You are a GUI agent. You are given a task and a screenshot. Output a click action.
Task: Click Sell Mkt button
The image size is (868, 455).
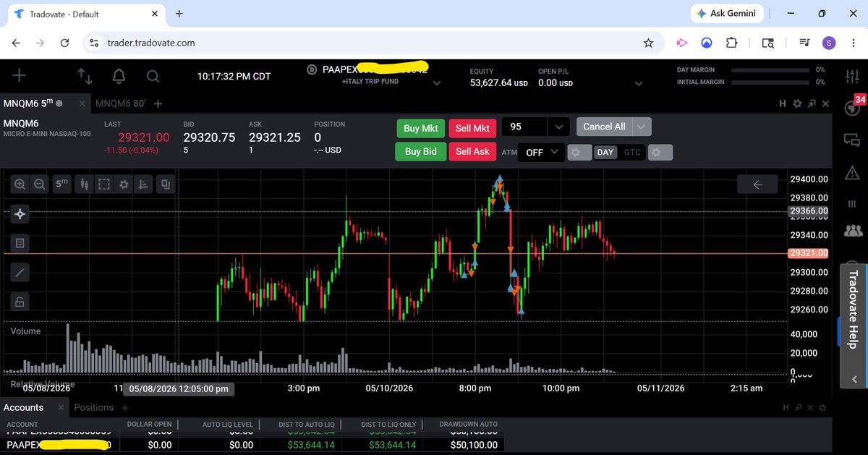click(x=472, y=128)
